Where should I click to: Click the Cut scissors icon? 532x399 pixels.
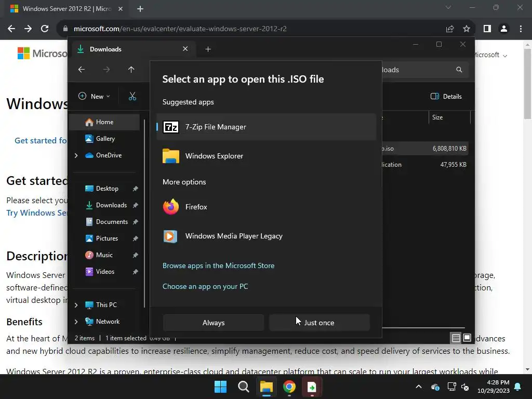[x=132, y=96]
